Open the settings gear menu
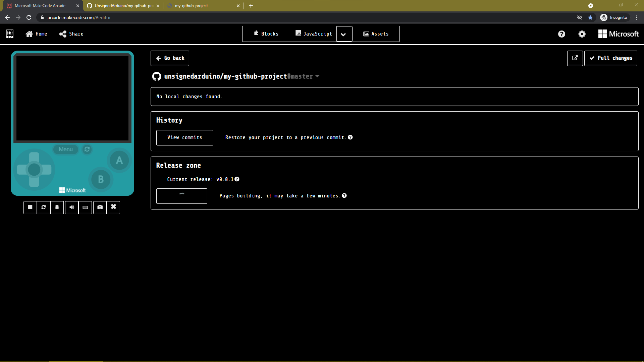Screen dimensions: 644x362 (x=582, y=34)
